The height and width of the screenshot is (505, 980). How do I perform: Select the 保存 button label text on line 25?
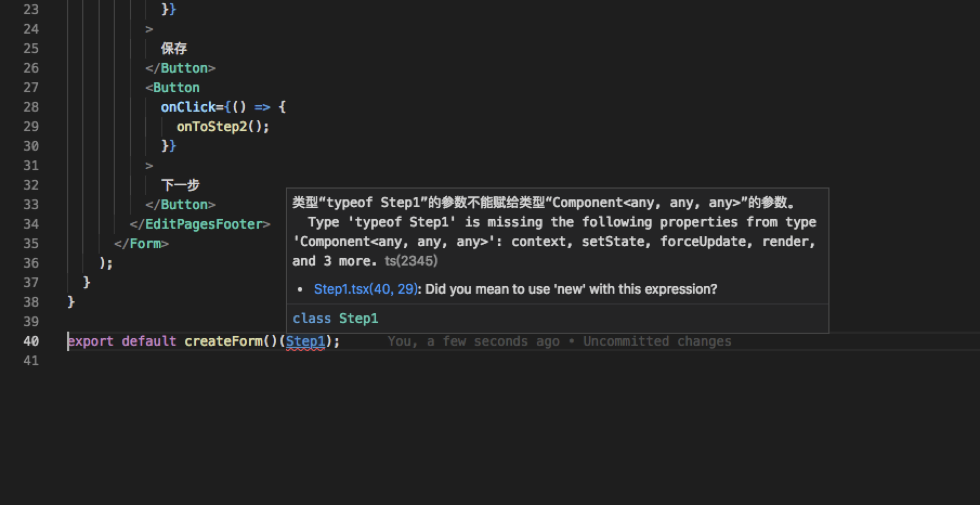pos(173,48)
